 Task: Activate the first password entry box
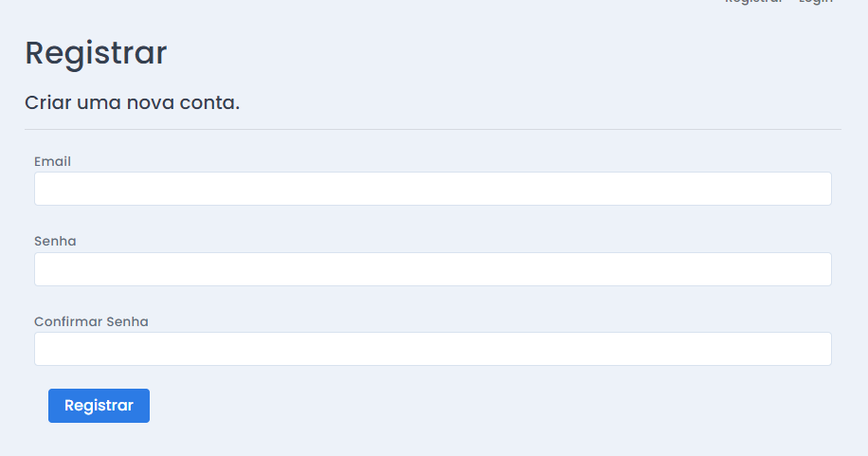[432, 269]
